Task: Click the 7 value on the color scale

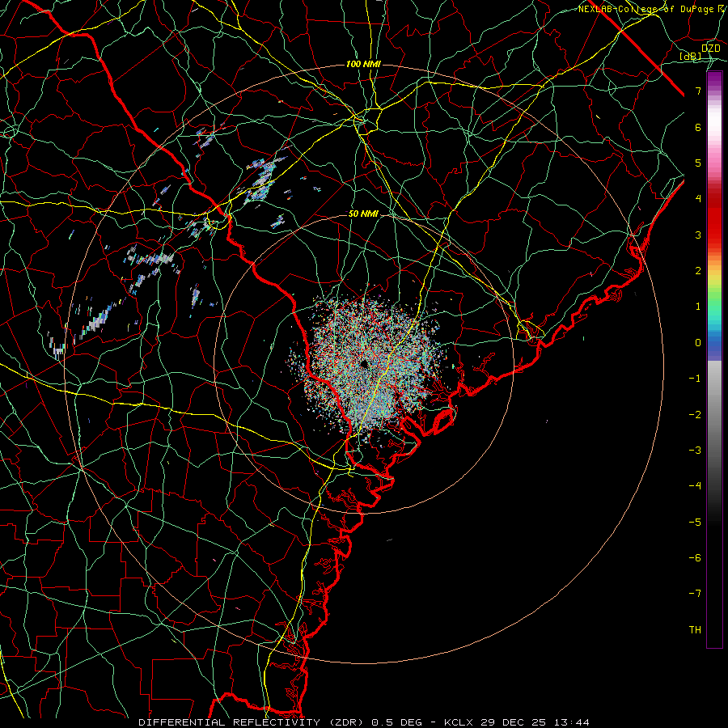Action: coord(698,91)
